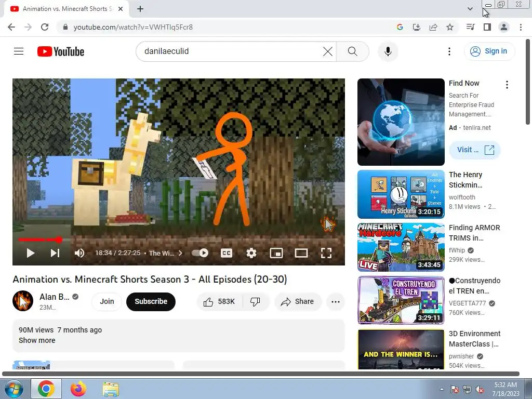Open the Windows Start menu
Screen dimensions: 532x399
14,389
